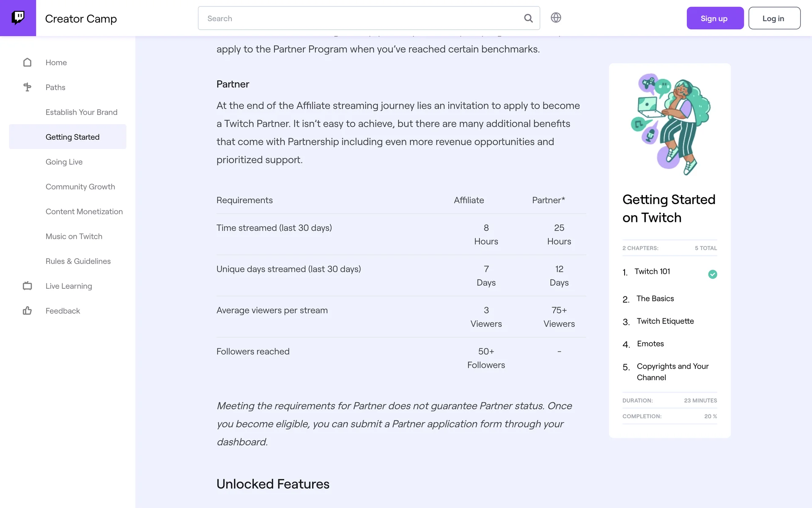Click the search magnifier icon

click(528, 18)
